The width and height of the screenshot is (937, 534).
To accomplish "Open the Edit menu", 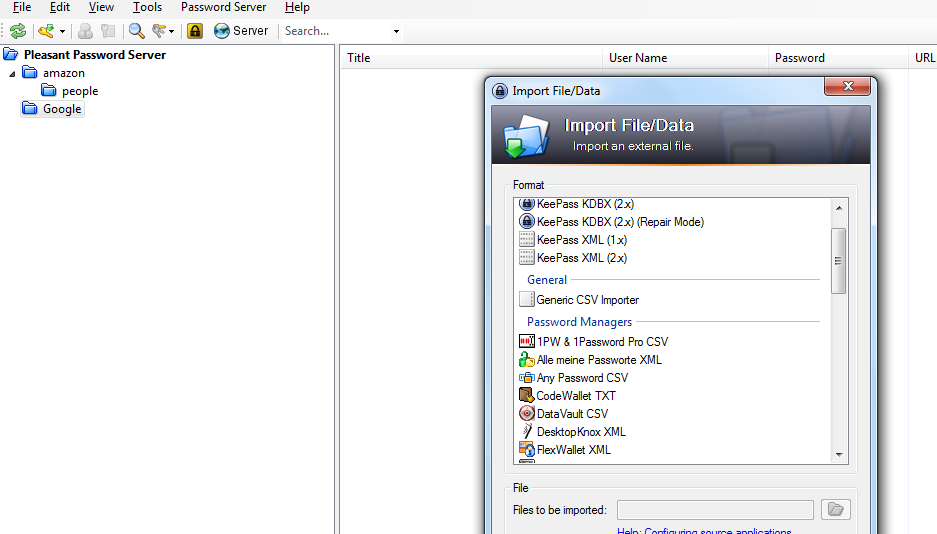I will pyautogui.click(x=60, y=7).
